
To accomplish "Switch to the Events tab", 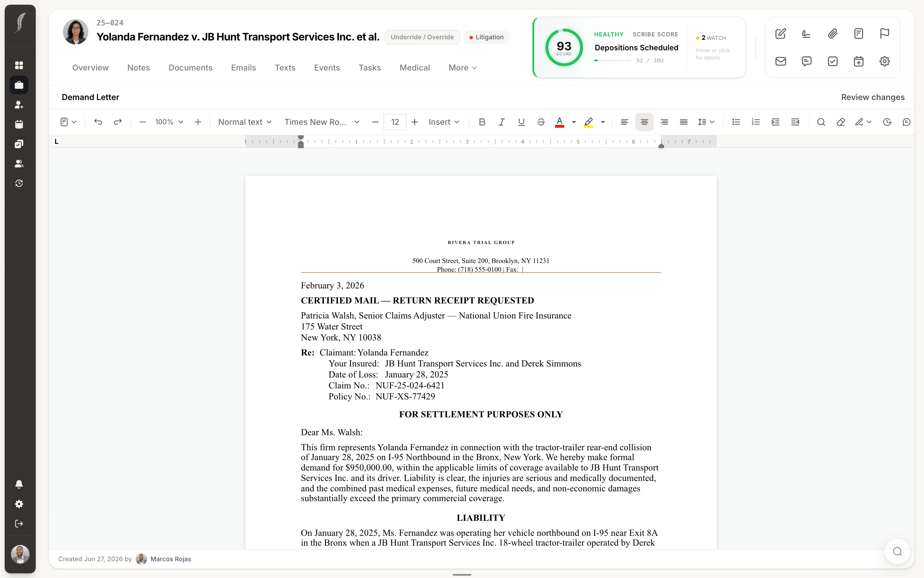I will click(x=327, y=68).
